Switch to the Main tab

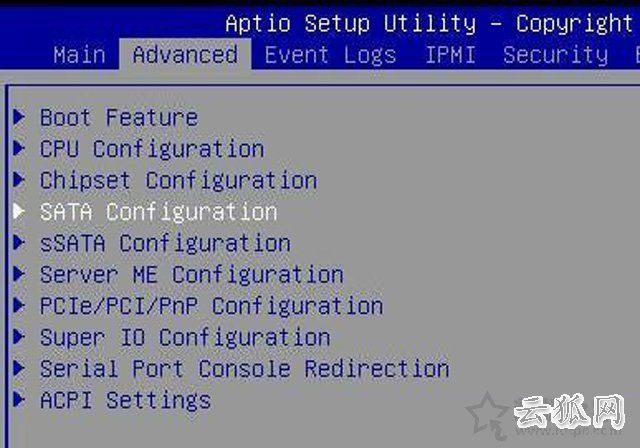click(x=79, y=54)
